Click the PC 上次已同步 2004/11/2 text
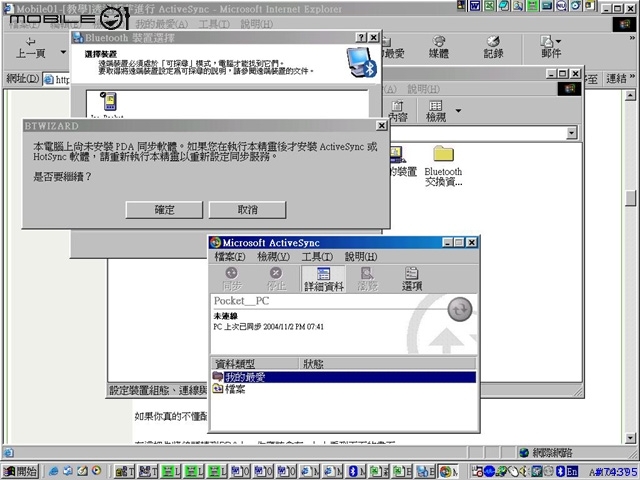This screenshot has width=640, height=480. [269, 327]
